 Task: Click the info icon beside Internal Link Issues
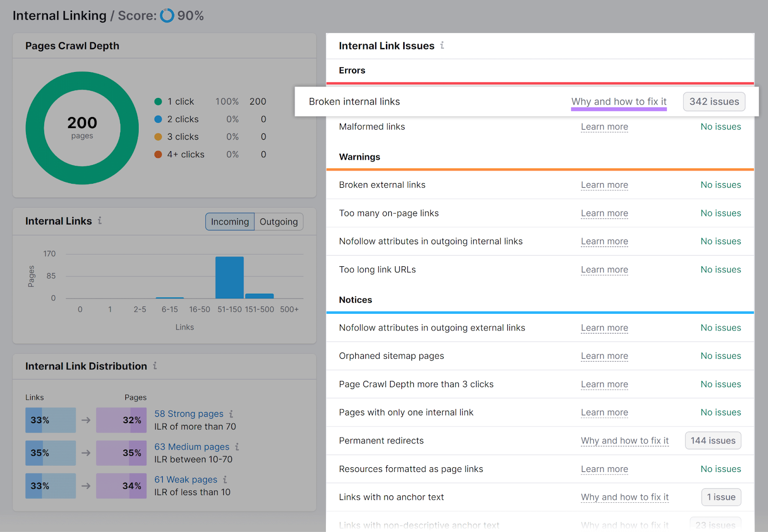[443, 46]
